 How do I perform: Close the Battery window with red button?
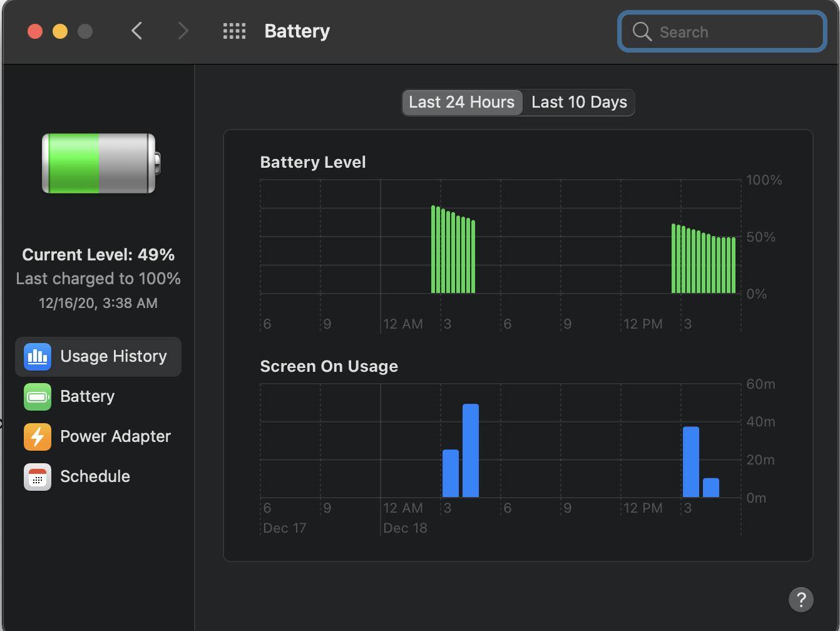point(35,31)
